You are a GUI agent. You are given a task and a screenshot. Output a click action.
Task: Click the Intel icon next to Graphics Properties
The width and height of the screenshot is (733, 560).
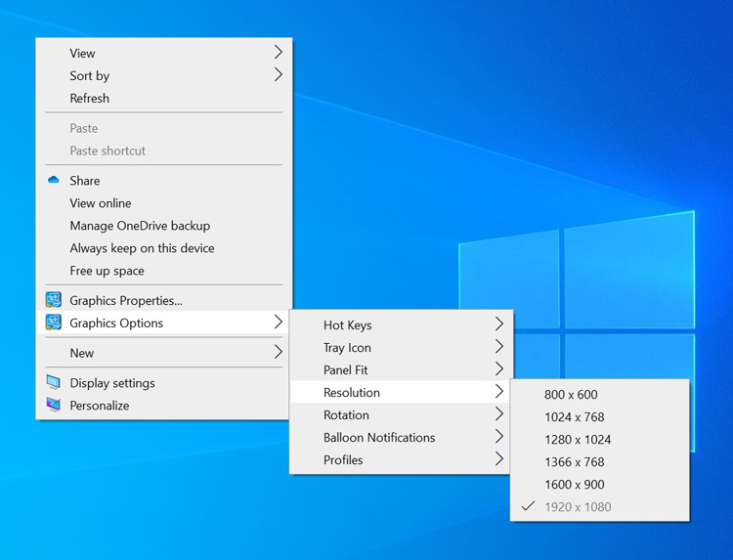click(x=54, y=300)
